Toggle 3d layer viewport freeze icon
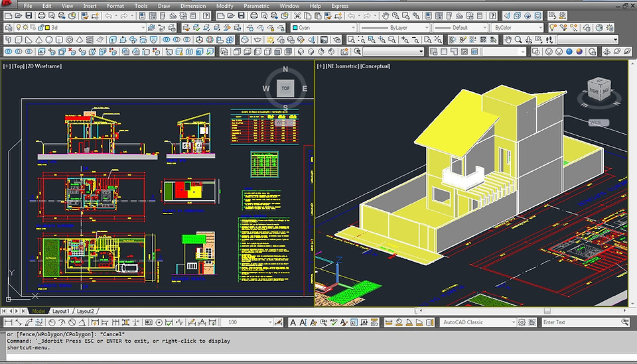Image resolution: width=637 pixels, height=364 pixels. pyautogui.click(x=33, y=27)
